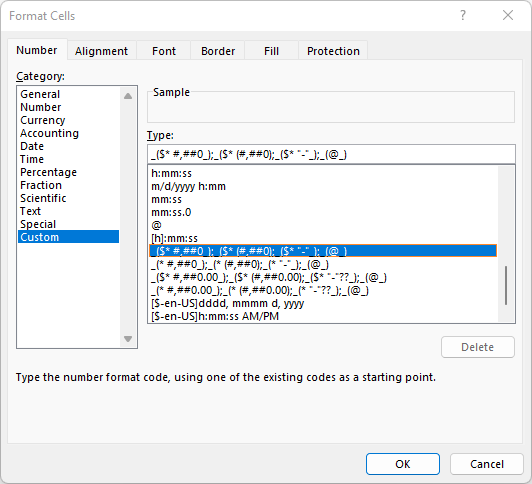Click the Category list scroll down arrow
The image size is (532, 484).
click(128, 339)
